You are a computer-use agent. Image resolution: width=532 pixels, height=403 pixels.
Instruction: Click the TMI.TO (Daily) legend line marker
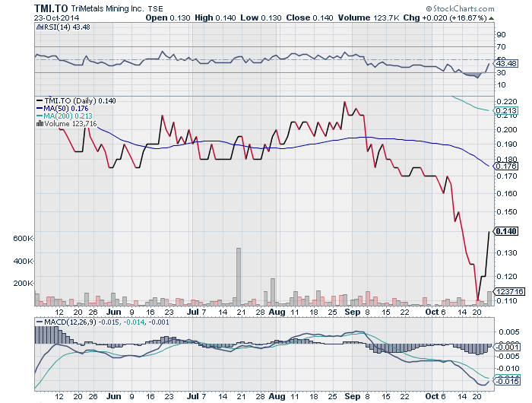(x=40, y=100)
